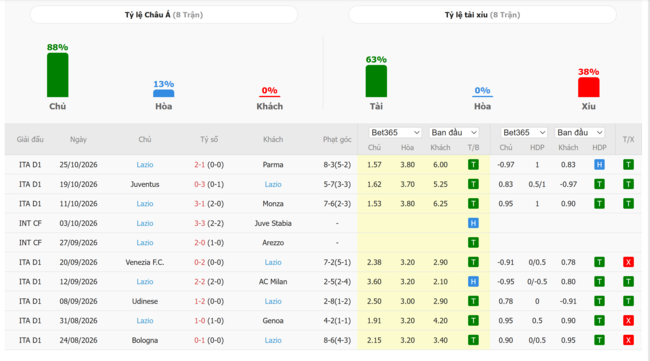650x361 pixels.
Task: Click Lazio link in Bologna row
Action: point(273,340)
